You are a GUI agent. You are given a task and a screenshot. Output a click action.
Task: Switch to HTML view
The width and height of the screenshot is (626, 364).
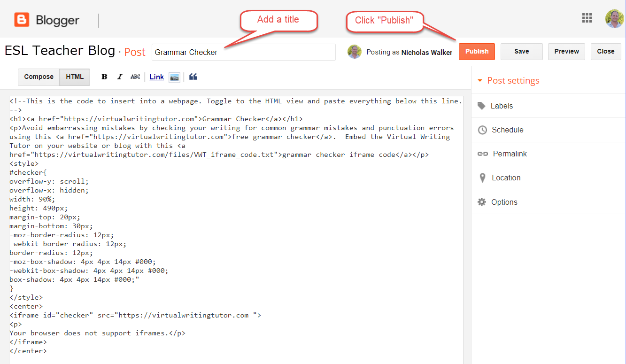pos(75,77)
